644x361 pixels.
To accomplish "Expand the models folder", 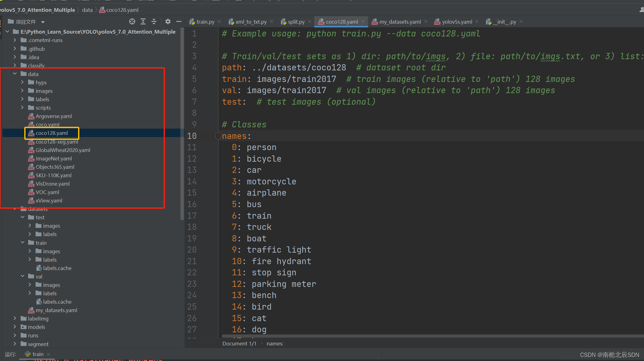I will coord(15,327).
